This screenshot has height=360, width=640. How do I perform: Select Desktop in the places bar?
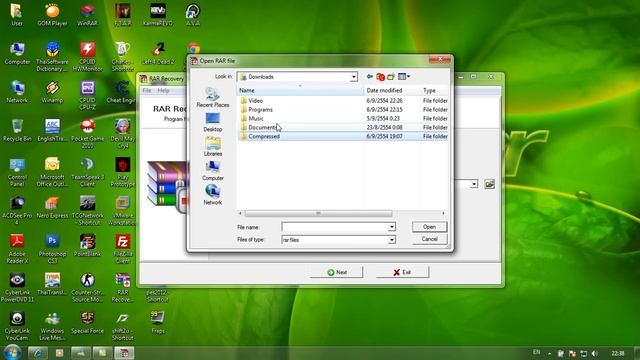click(213, 122)
